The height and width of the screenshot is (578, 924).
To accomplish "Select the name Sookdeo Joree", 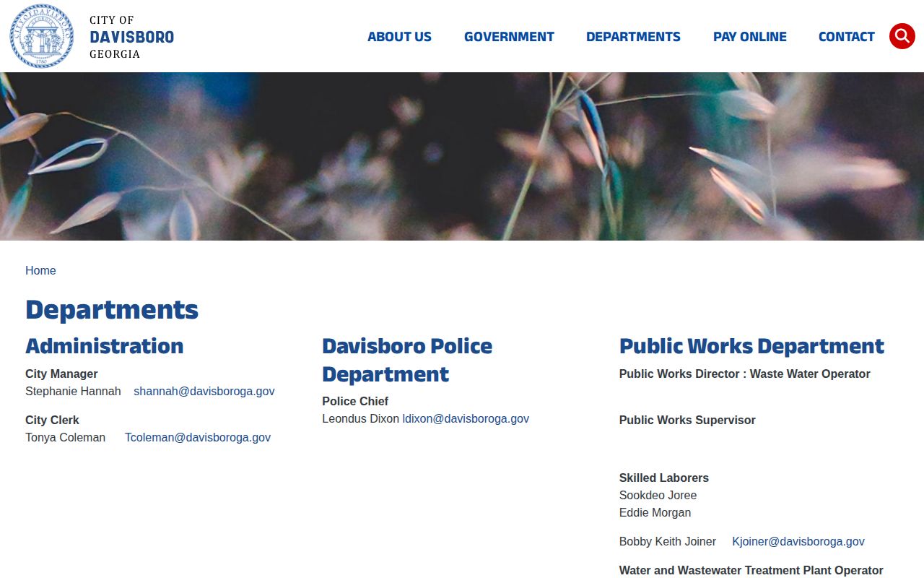I will pos(658,495).
